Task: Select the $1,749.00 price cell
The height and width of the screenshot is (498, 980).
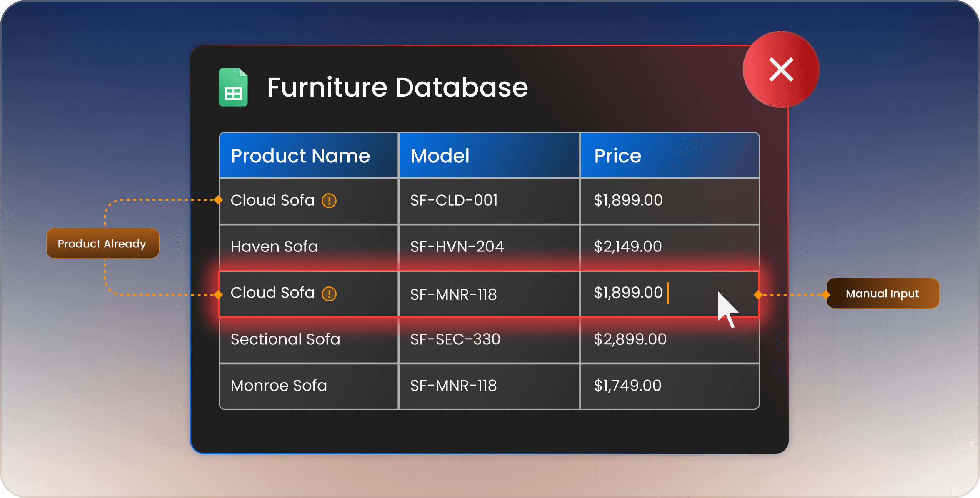Action: point(670,386)
